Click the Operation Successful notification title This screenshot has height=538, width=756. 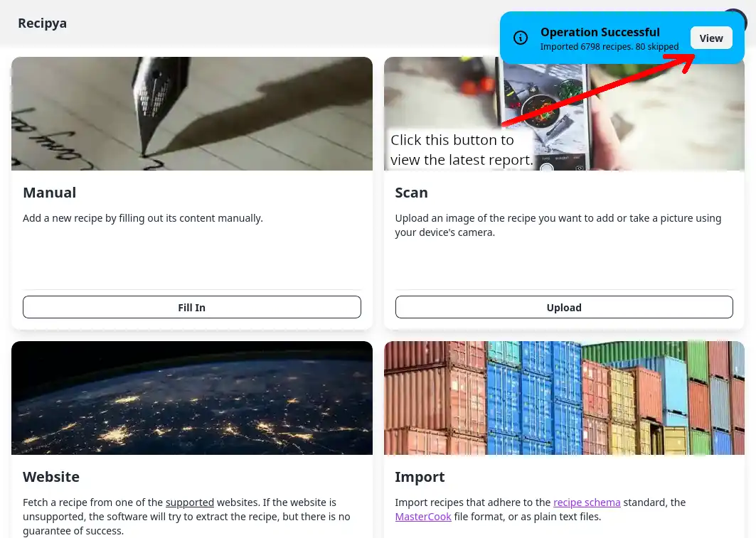point(600,32)
